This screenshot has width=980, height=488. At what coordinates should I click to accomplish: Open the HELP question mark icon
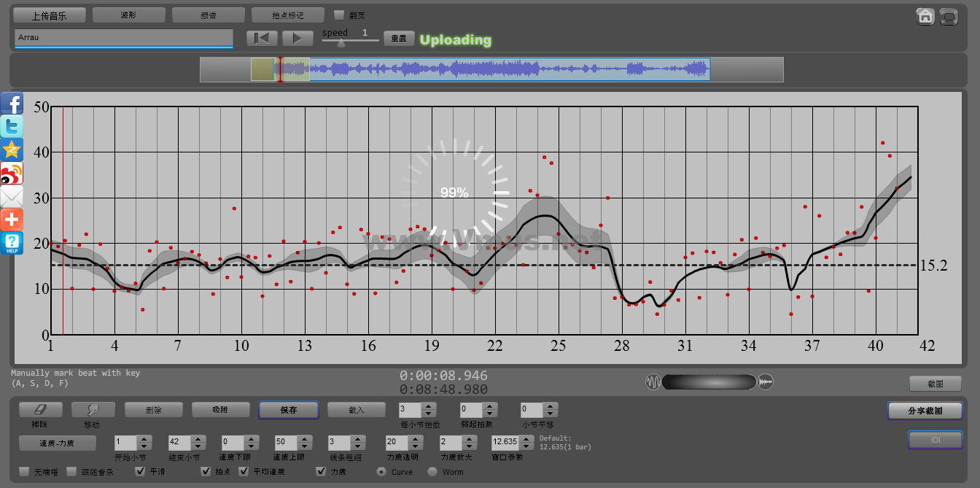12,243
